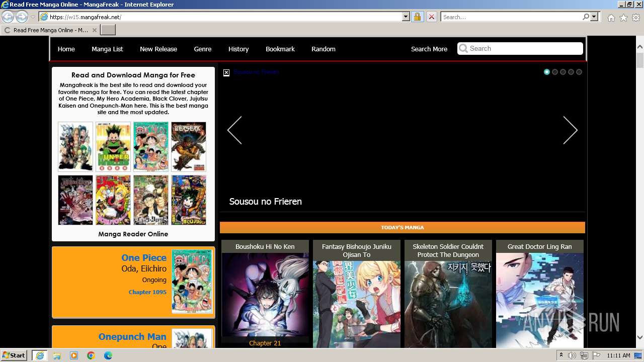Viewport: 644px width, 362px height.
Task: Open the Start menu
Action: [x=14, y=355]
